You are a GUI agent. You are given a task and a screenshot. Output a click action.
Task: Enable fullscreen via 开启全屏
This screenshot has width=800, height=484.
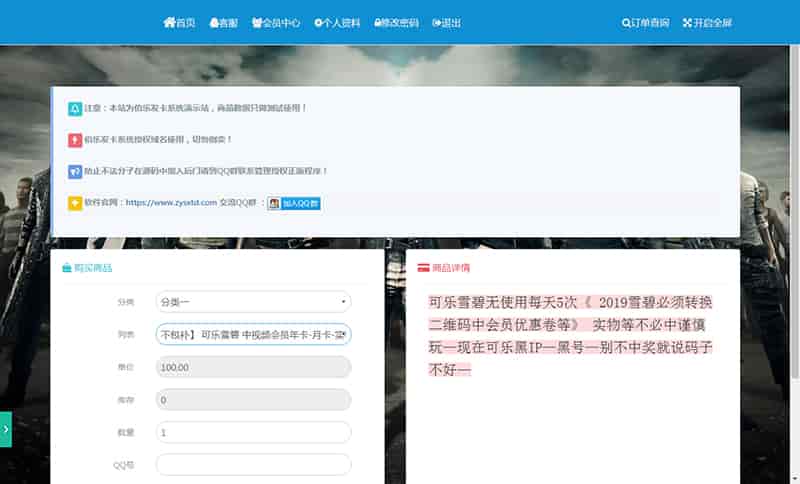[707, 23]
